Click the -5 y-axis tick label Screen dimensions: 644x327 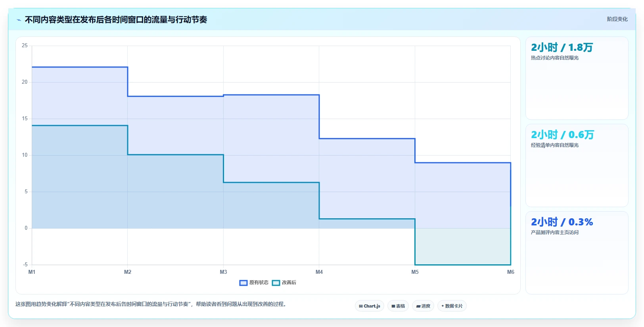(25, 265)
